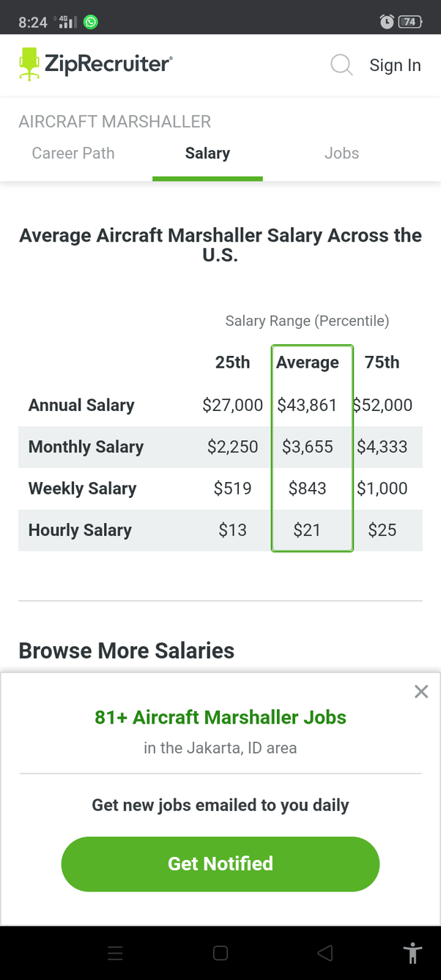The image size is (441, 980).
Task: Close the job alert popup
Action: point(421,691)
